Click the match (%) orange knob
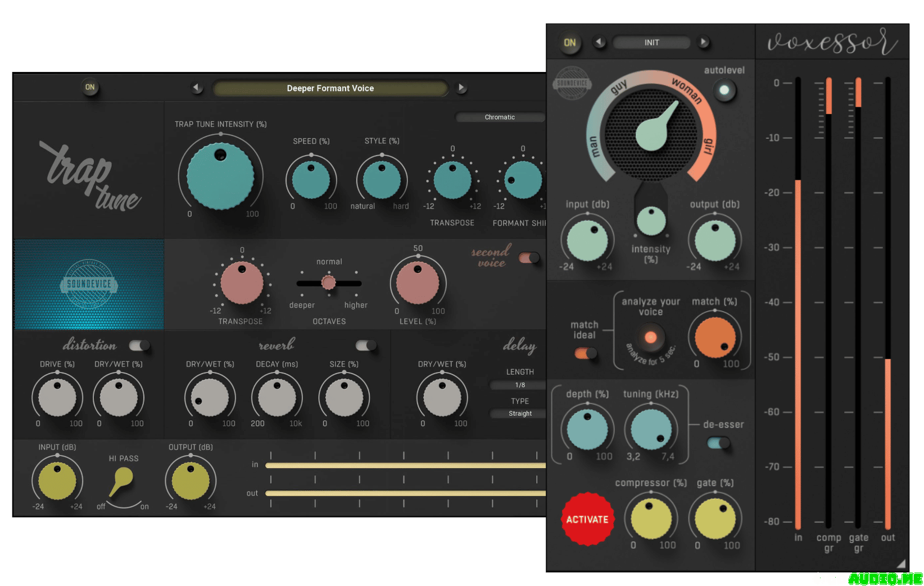The width and height of the screenshot is (924, 586). 715,338
